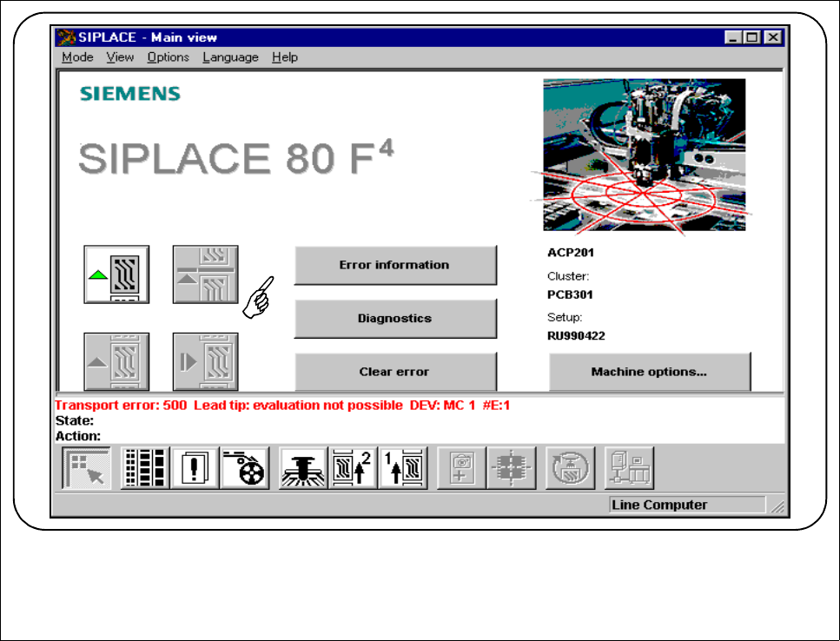Select the grid-with-cursor main view icon

coord(86,468)
